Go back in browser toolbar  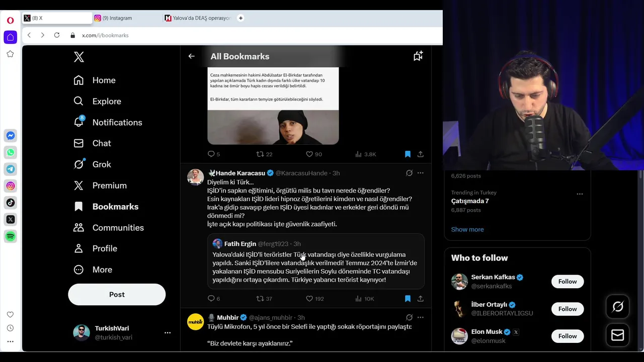coord(29,35)
